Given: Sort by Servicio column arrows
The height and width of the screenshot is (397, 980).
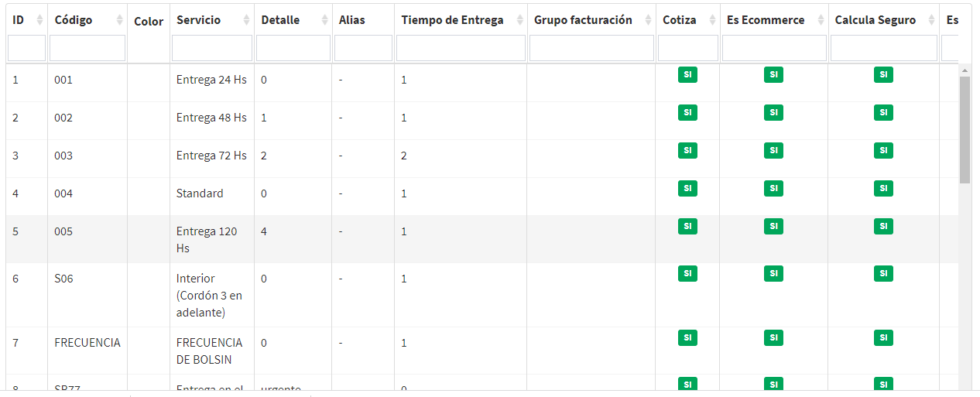Looking at the screenshot, I should [x=246, y=20].
